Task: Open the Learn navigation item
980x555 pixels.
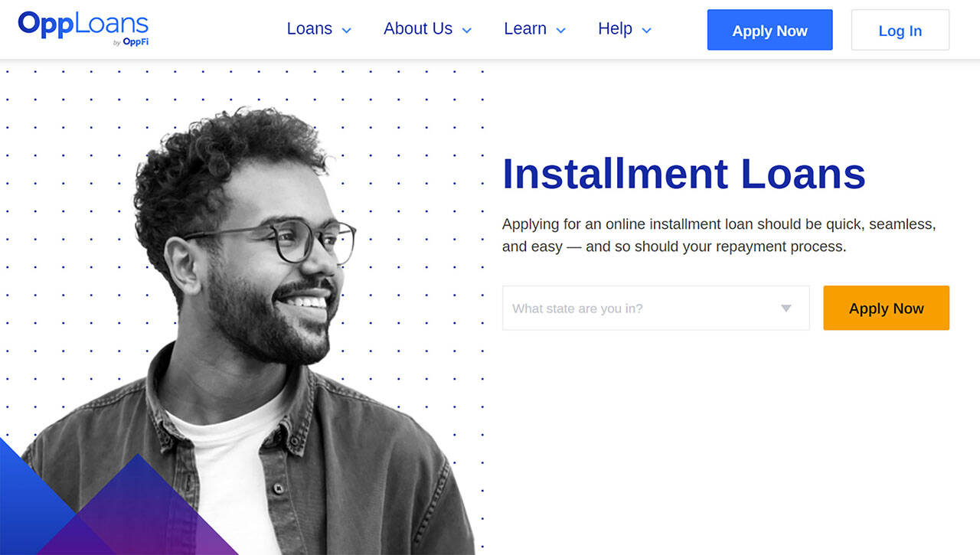Action: point(525,29)
